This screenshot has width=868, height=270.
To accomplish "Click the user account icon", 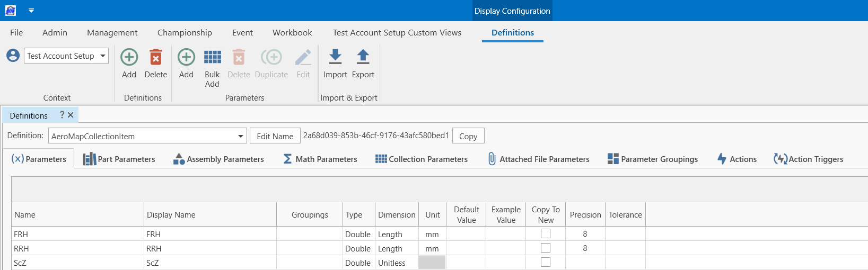I will click(13, 56).
